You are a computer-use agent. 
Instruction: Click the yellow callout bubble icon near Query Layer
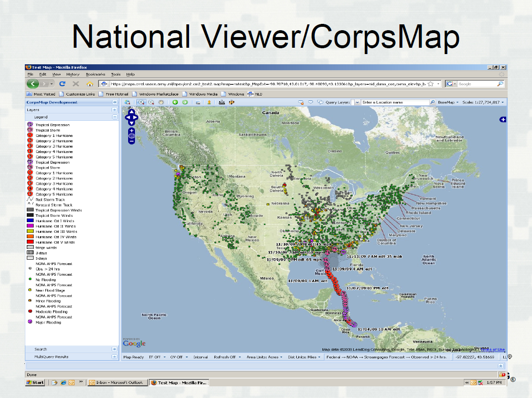302,102
